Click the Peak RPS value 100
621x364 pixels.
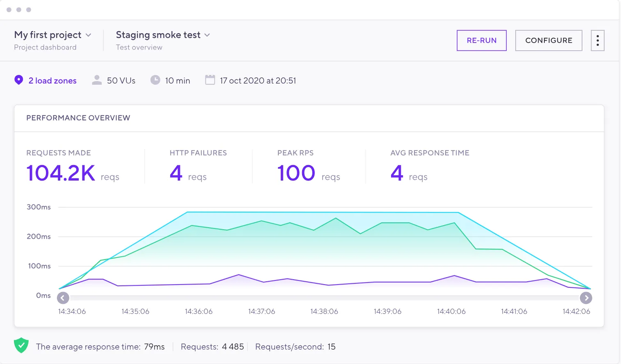click(296, 173)
